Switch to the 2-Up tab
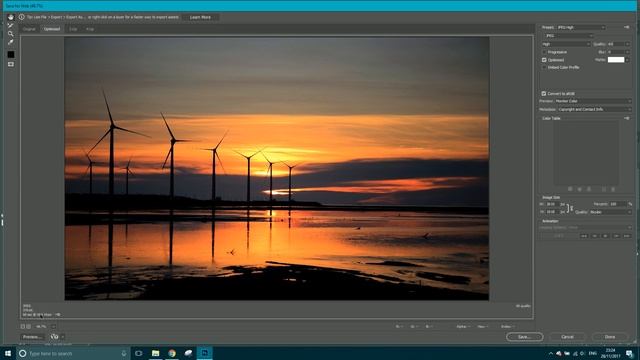This screenshot has height=360, width=640. (73, 29)
